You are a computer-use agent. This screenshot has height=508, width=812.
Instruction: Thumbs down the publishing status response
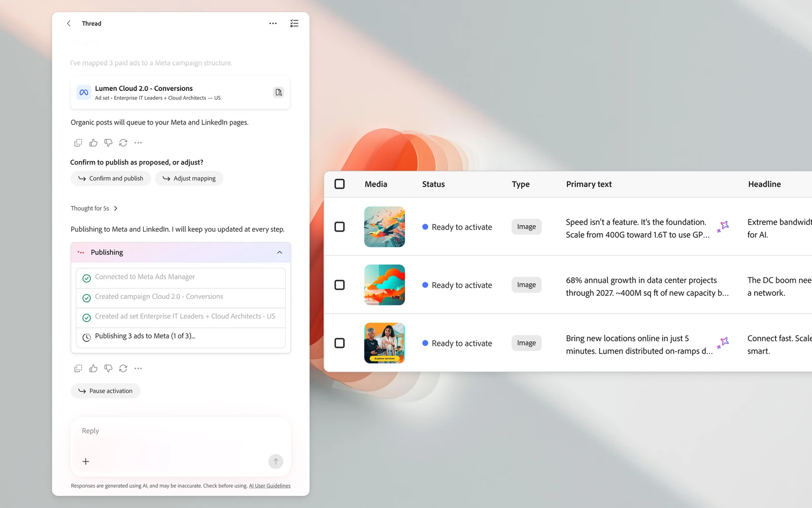point(108,368)
